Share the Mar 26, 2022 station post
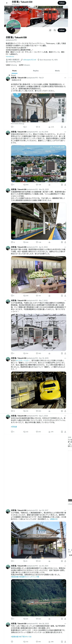Image resolution: width=72 pixels, height=644 pixels. tap(65, 242)
